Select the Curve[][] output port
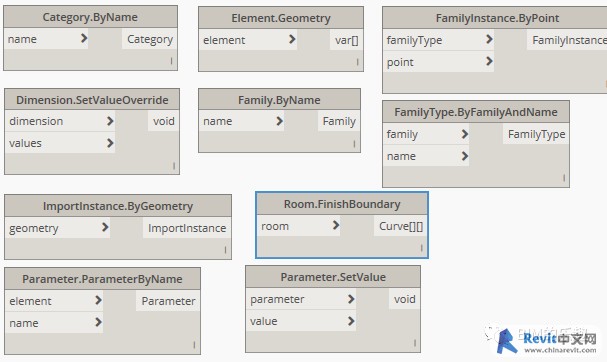Screen dimensions: 607x362 click(x=401, y=226)
